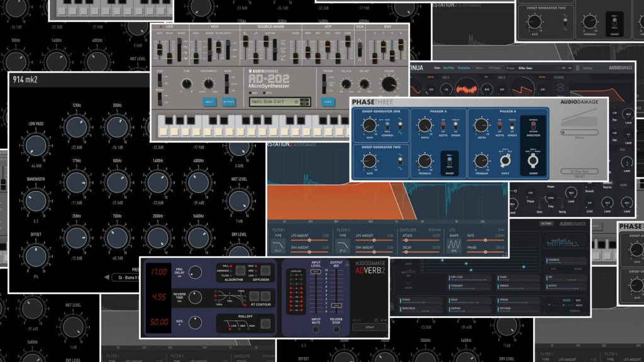
Task: Click the Pedal slider in front PhaseThree
Action: coord(579,132)
